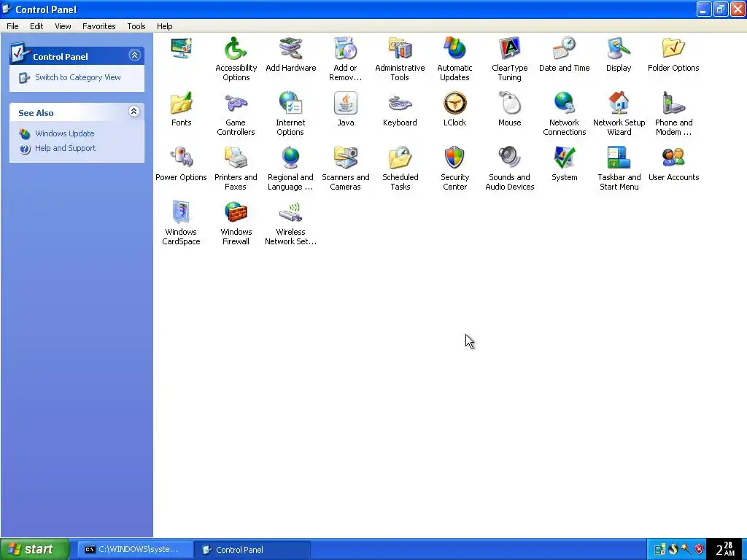
Task: Open Internet Options icon
Action: 290,103
